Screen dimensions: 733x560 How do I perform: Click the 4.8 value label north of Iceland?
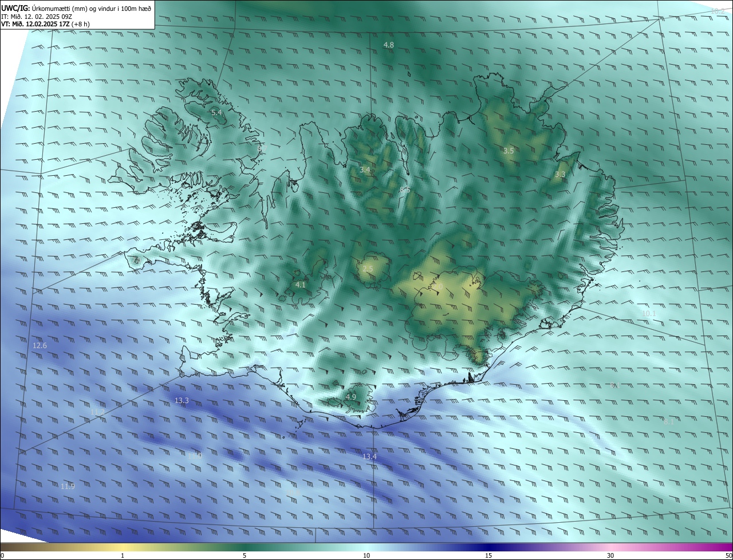click(x=389, y=45)
